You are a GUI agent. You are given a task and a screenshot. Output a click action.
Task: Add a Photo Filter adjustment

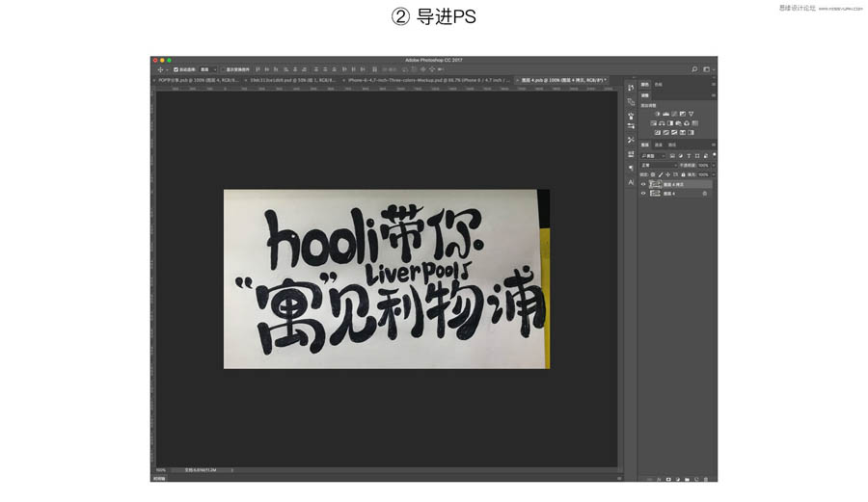678,123
